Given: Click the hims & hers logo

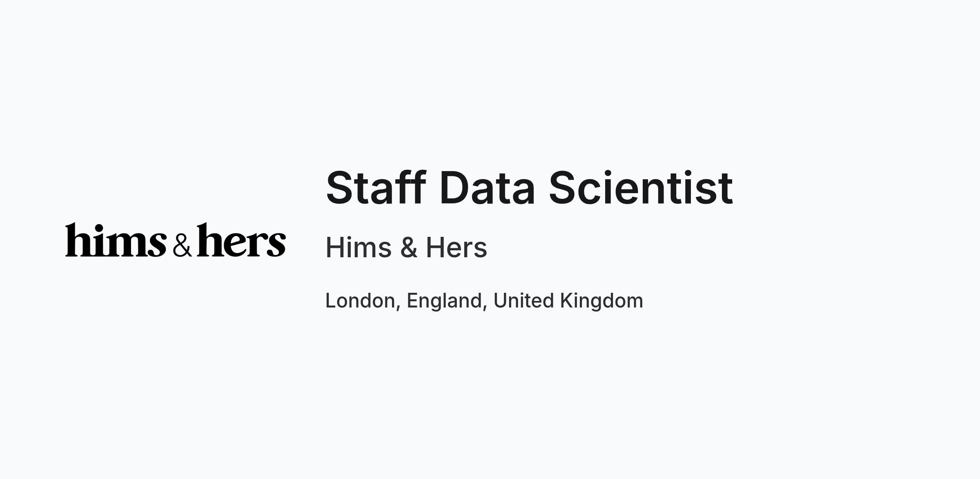Looking at the screenshot, I should point(176,240).
